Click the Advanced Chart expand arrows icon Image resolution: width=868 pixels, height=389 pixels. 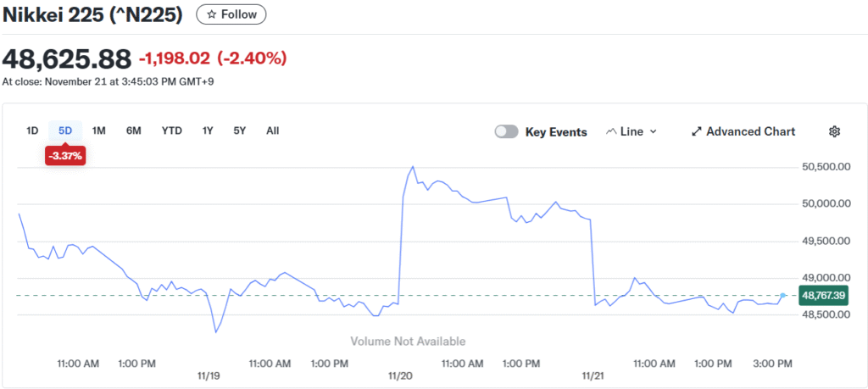coord(697,131)
